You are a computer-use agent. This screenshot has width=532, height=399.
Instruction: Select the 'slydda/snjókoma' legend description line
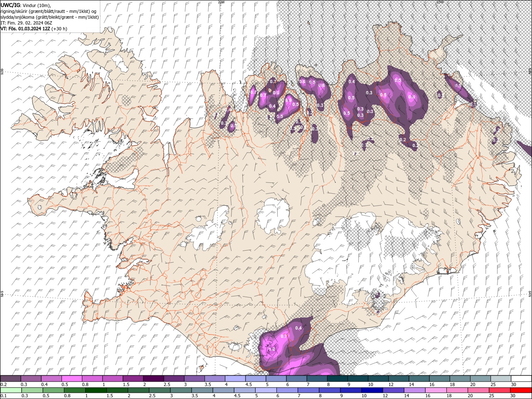49,17
